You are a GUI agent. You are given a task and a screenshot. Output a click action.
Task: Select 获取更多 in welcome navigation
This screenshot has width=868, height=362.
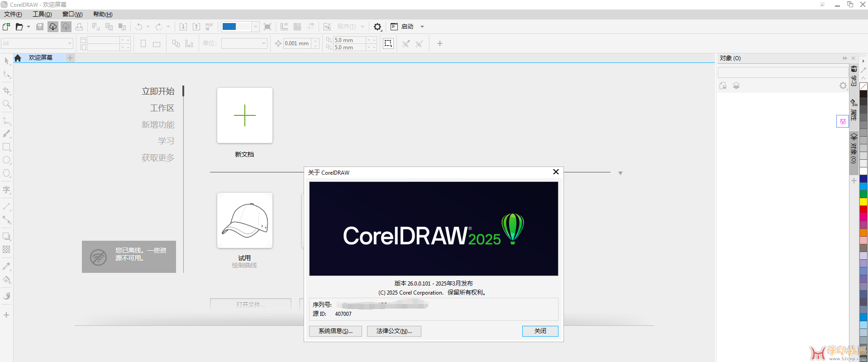158,157
